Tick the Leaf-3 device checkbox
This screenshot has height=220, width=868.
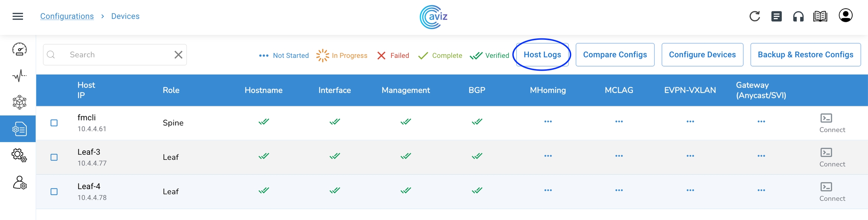click(x=54, y=157)
